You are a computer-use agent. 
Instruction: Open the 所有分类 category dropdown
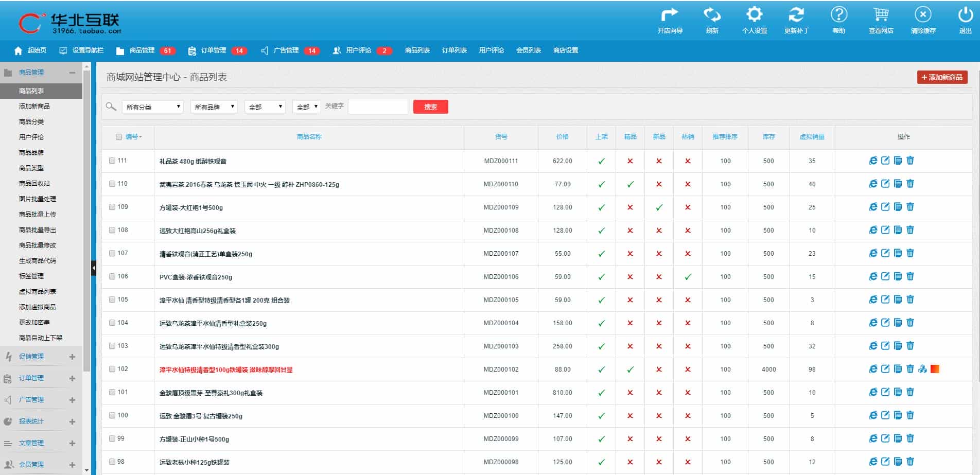pos(153,107)
